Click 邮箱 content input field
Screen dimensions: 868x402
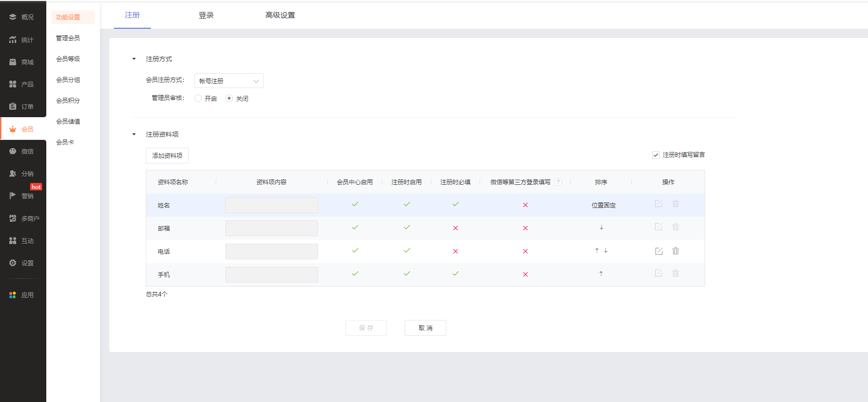[x=272, y=228]
